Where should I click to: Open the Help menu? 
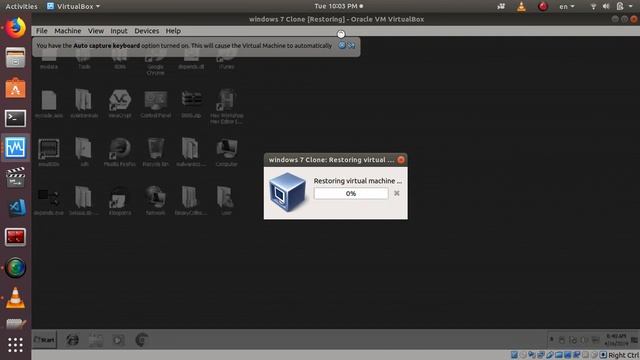tap(173, 31)
